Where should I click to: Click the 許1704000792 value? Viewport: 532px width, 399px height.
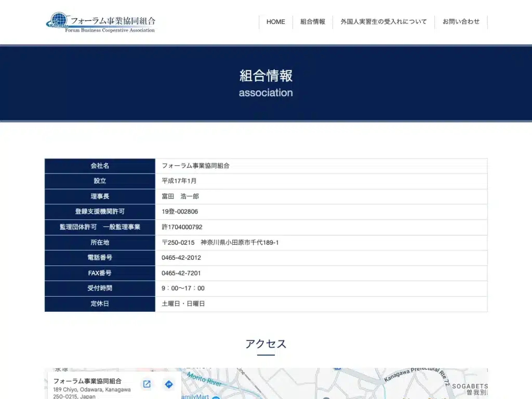click(x=182, y=227)
